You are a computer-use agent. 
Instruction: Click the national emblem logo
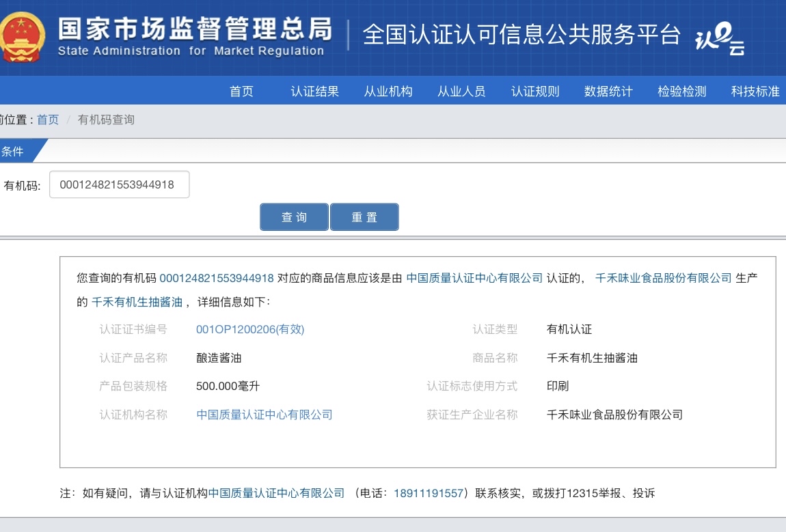coord(21,37)
